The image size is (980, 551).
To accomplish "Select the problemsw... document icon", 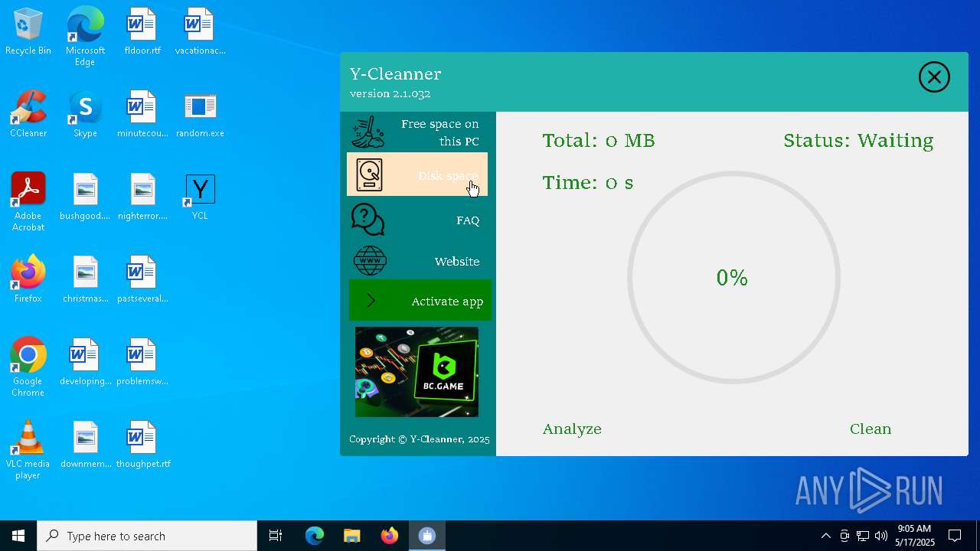I will click(x=142, y=362).
